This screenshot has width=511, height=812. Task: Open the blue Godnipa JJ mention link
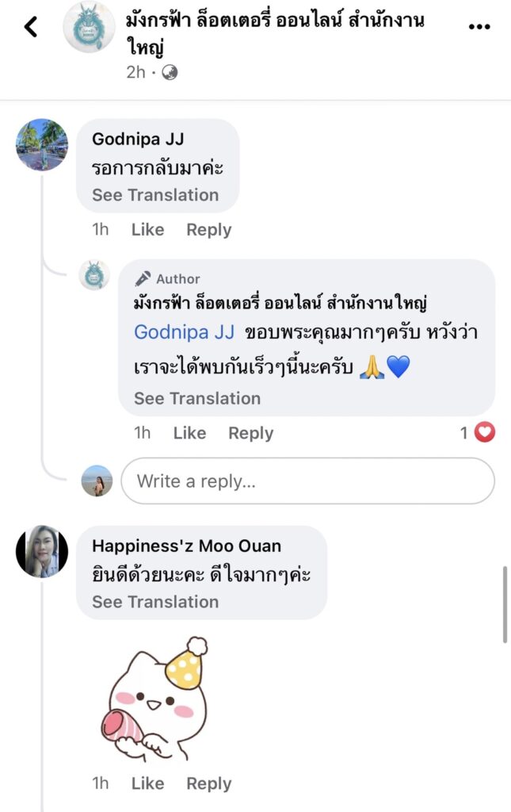(184, 331)
